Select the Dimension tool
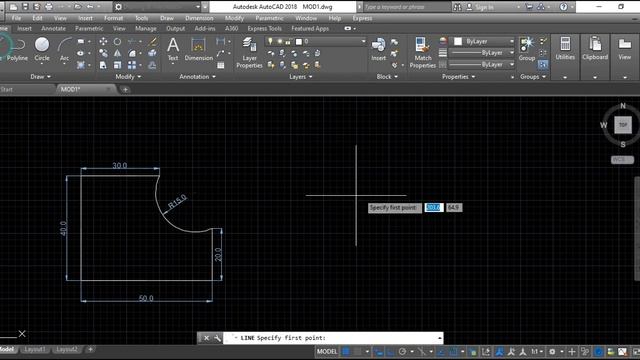The image size is (640, 360). click(x=198, y=49)
